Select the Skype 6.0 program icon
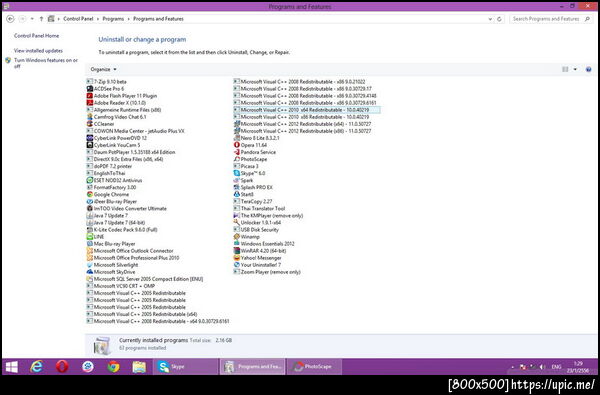The image size is (600, 395). (x=236, y=173)
